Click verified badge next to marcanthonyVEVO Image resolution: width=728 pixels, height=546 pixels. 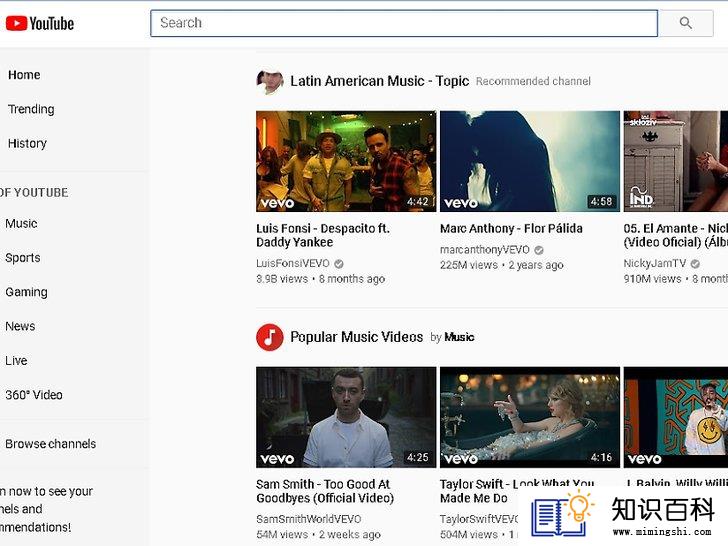click(539, 250)
